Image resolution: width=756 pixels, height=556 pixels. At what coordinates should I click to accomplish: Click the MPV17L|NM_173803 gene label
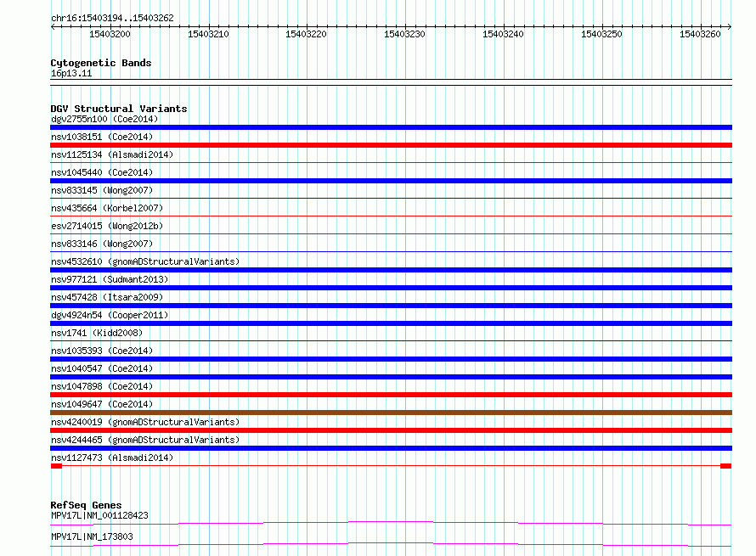click(x=92, y=536)
